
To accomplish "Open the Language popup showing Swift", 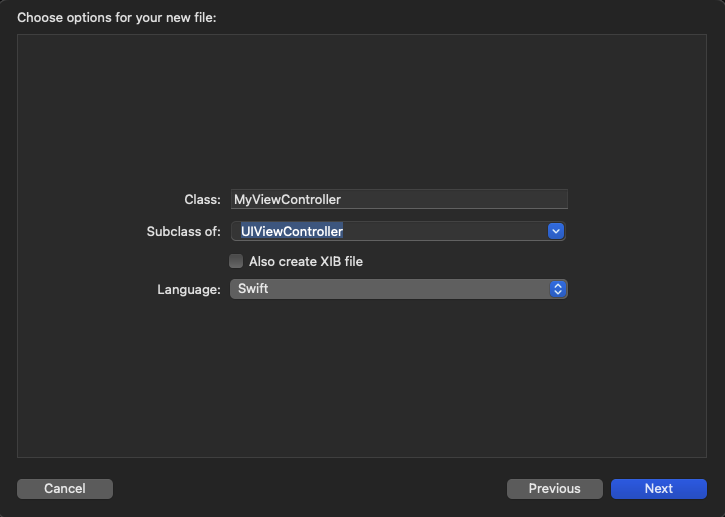I will [x=399, y=289].
